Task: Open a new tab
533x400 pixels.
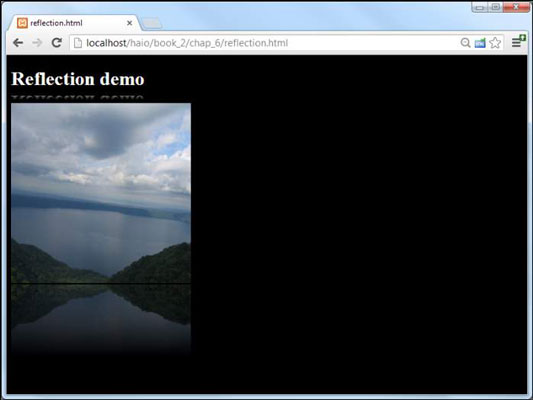Action: (151, 23)
